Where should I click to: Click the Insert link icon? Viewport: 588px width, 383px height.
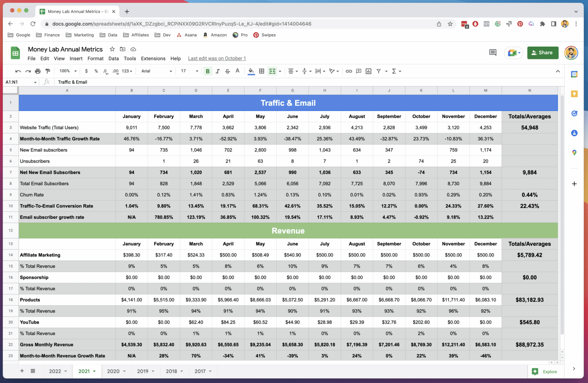(x=349, y=71)
